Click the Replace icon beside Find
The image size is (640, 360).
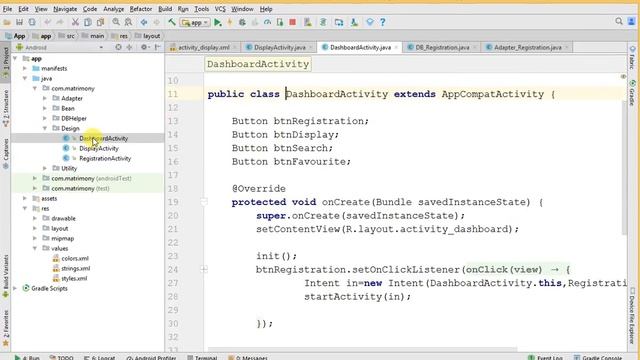pyautogui.click(x=128, y=22)
